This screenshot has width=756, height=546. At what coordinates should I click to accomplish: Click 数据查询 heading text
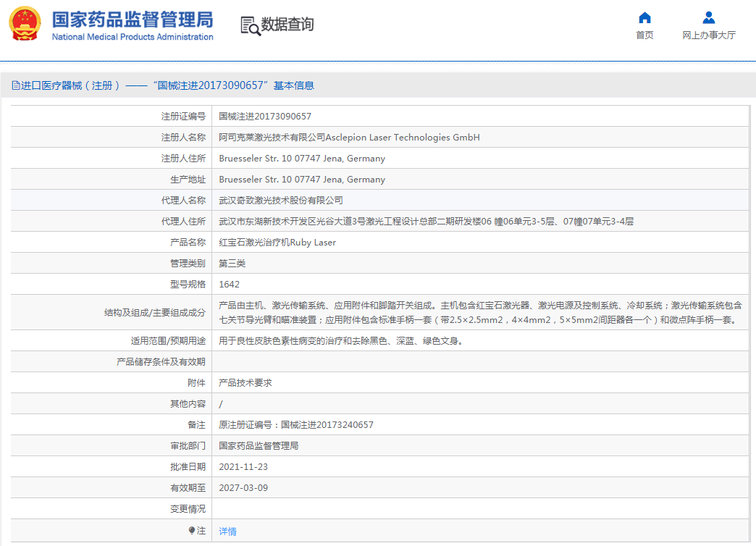coord(287,24)
